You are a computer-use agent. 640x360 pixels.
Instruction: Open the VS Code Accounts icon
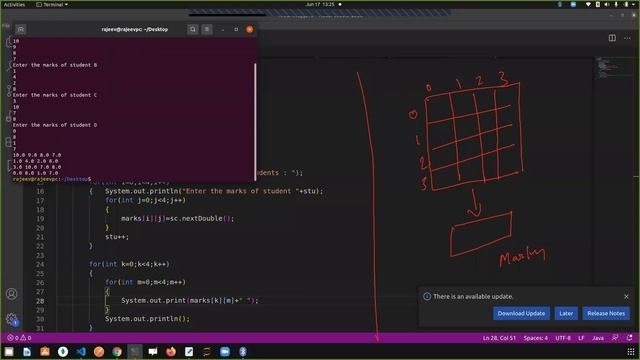click(11, 294)
